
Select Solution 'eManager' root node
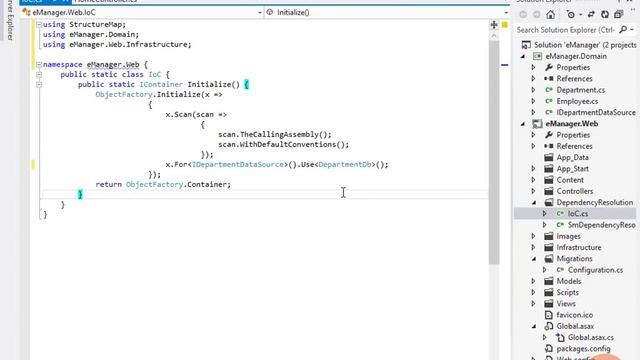click(x=585, y=45)
